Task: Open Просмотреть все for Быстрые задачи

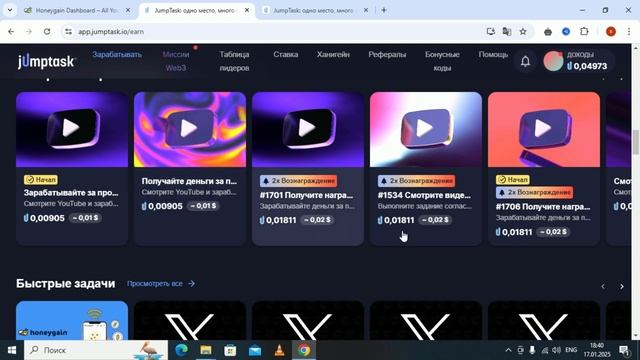Action: coord(161,283)
